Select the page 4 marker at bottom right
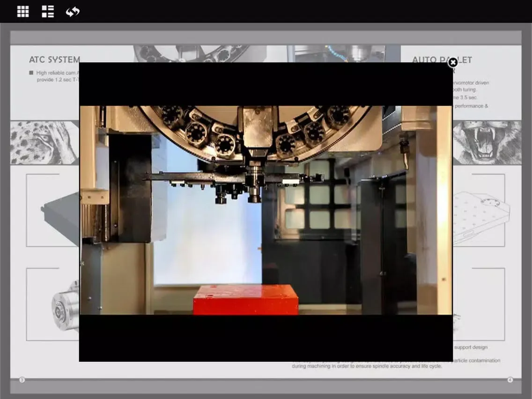The height and width of the screenshot is (399, 532). click(510, 380)
